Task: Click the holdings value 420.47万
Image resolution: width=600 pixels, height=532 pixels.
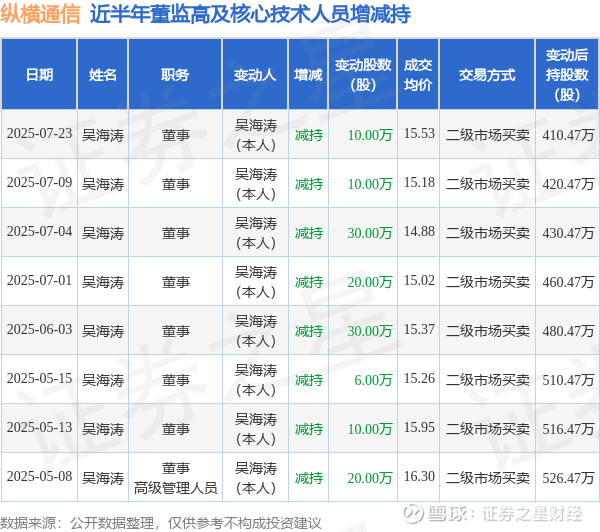Action: (568, 184)
